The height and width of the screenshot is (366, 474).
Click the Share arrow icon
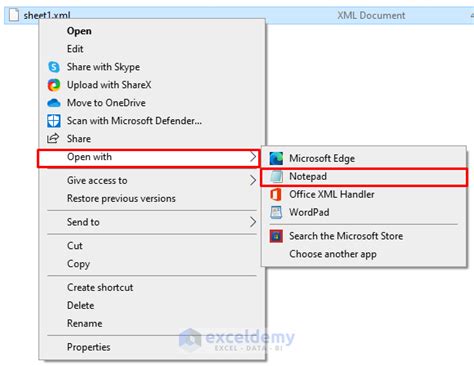tap(53, 138)
